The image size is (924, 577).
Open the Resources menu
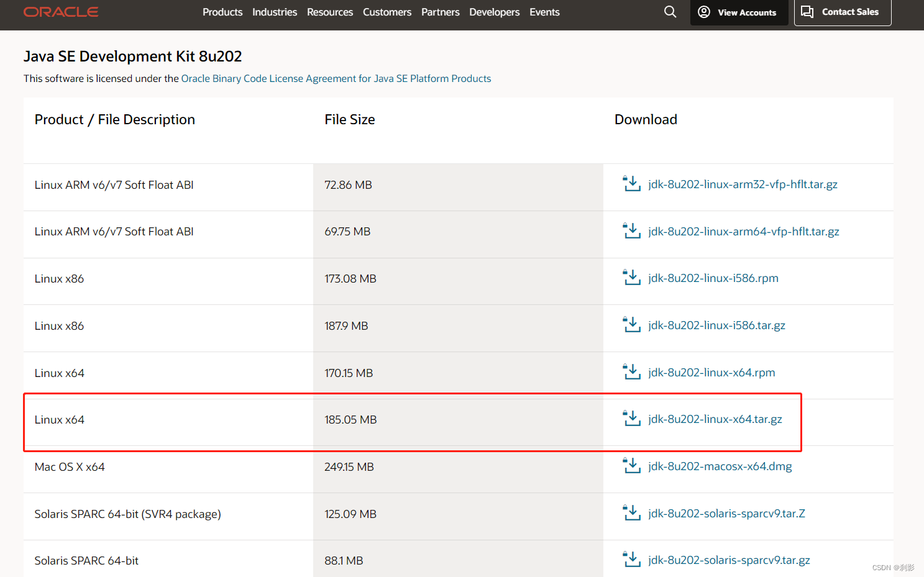[x=330, y=12]
